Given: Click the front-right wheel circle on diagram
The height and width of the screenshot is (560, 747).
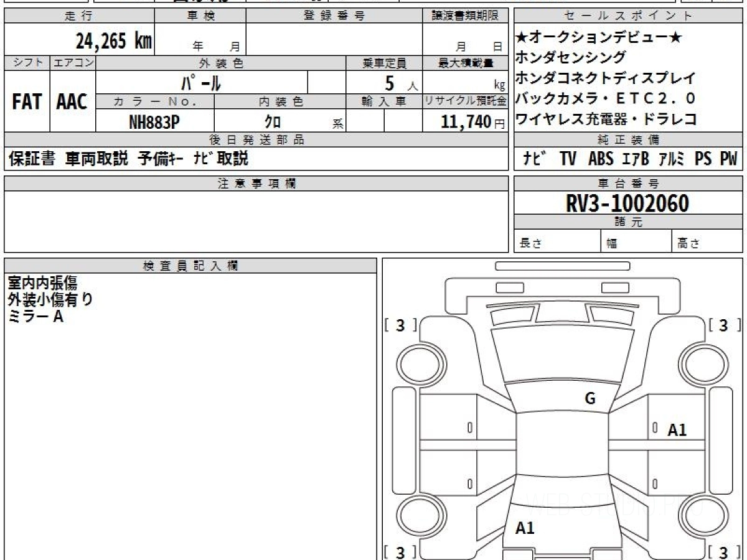Looking at the screenshot, I should pyautogui.click(x=703, y=364).
